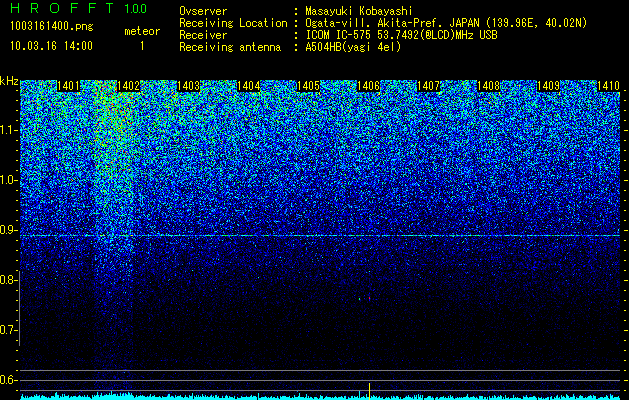Viewport: 629px width, 400px height.
Task: Click the 1409 time marker
Action: [548, 86]
